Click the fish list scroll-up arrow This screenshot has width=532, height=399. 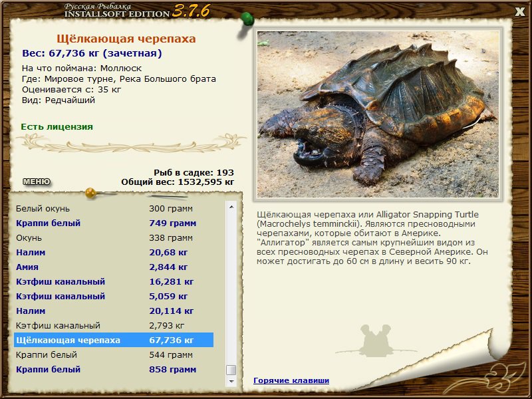click(x=231, y=207)
